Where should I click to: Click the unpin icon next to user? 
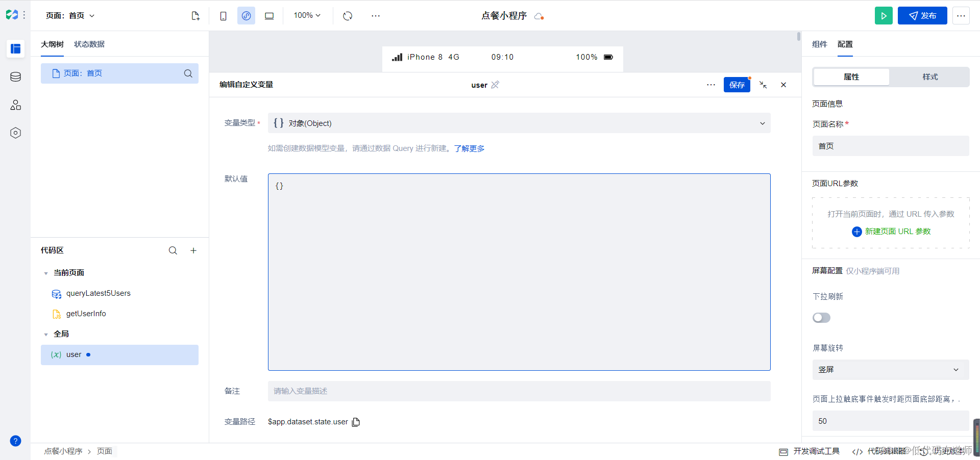point(495,85)
